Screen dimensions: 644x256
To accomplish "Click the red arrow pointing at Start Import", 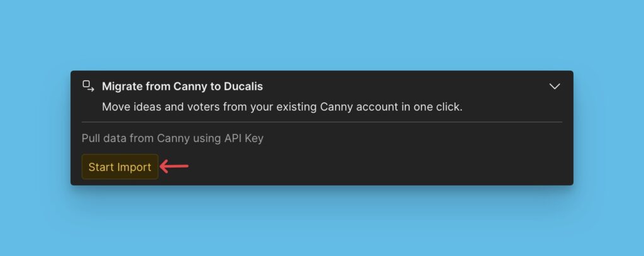I will [x=175, y=167].
